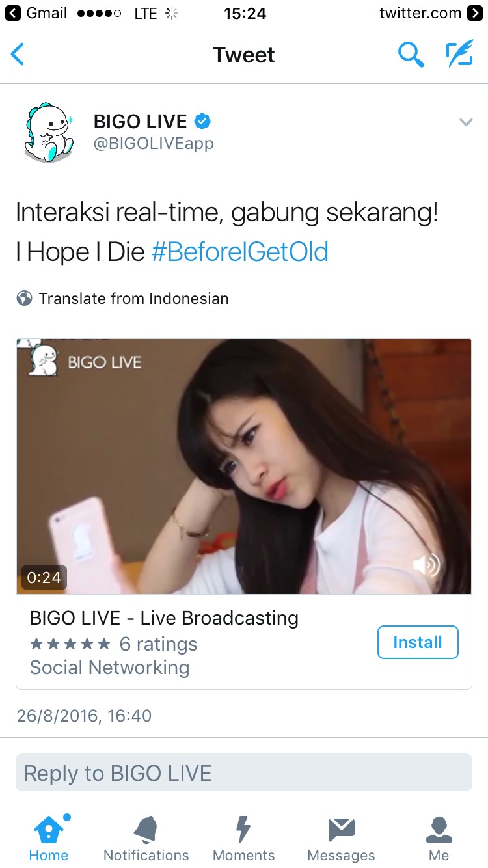Open Notifications tab
The height and width of the screenshot is (868, 488).
tap(146, 838)
